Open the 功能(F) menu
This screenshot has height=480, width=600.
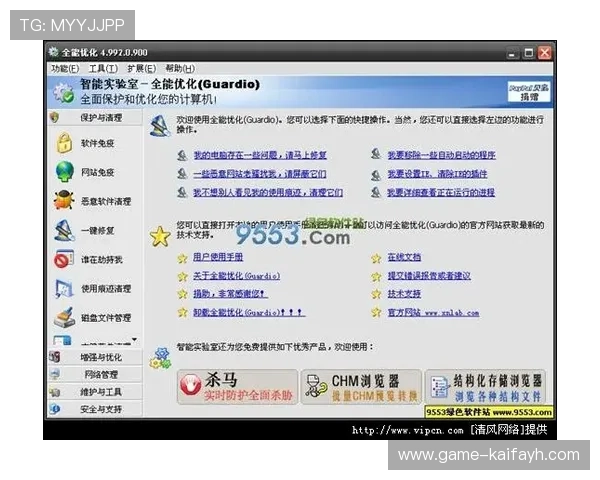(65, 69)
